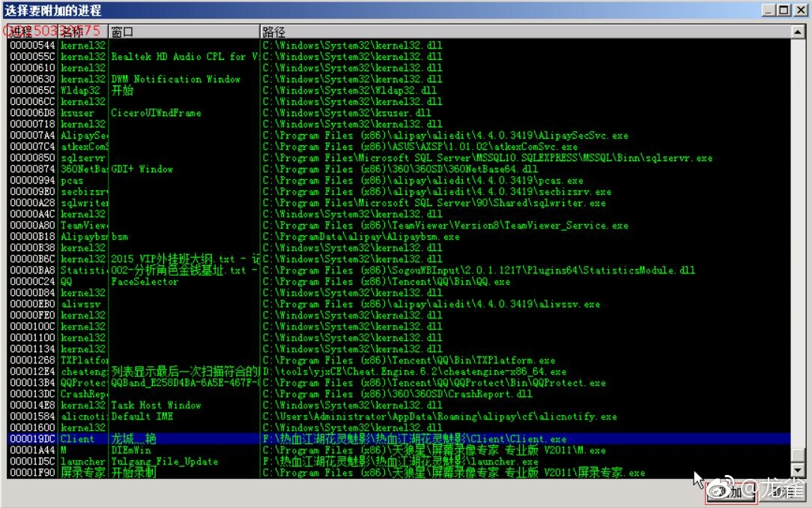The height and width of the screenshot is (508, 812).
Task: Sort list by the 窗口 column header
Action: coord(184,31)
